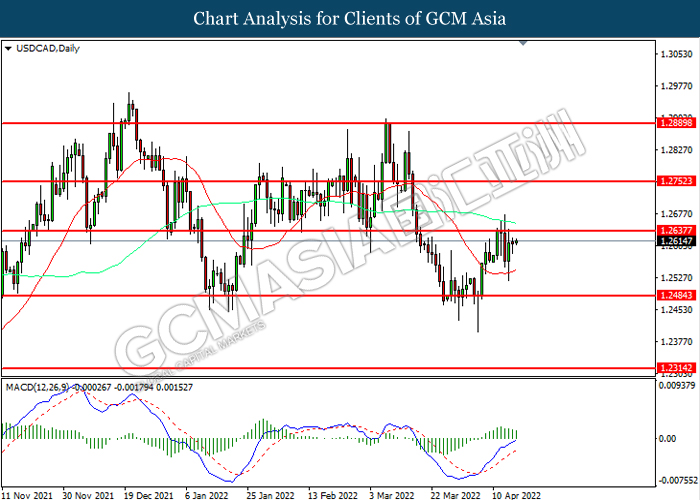The height and width of the screenshot is (500, 700).
Task: Click the 22 Mar 2022 date label
Action: (x=455, y=495)
